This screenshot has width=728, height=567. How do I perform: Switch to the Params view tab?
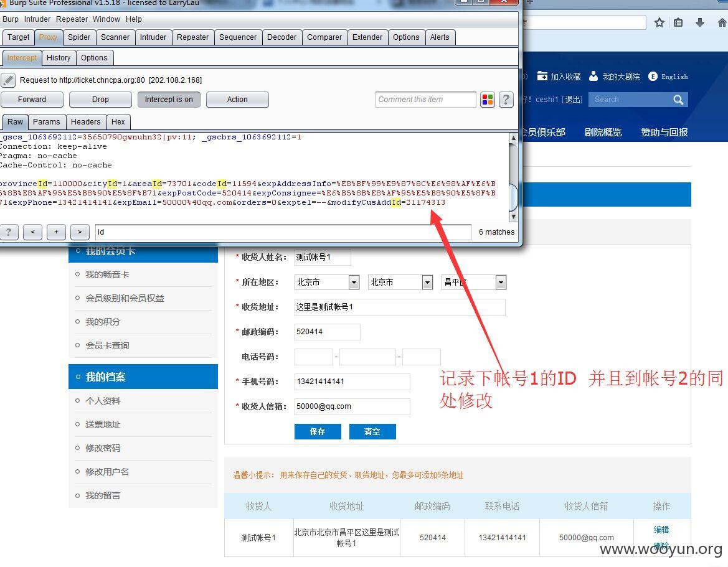(47, 121)
